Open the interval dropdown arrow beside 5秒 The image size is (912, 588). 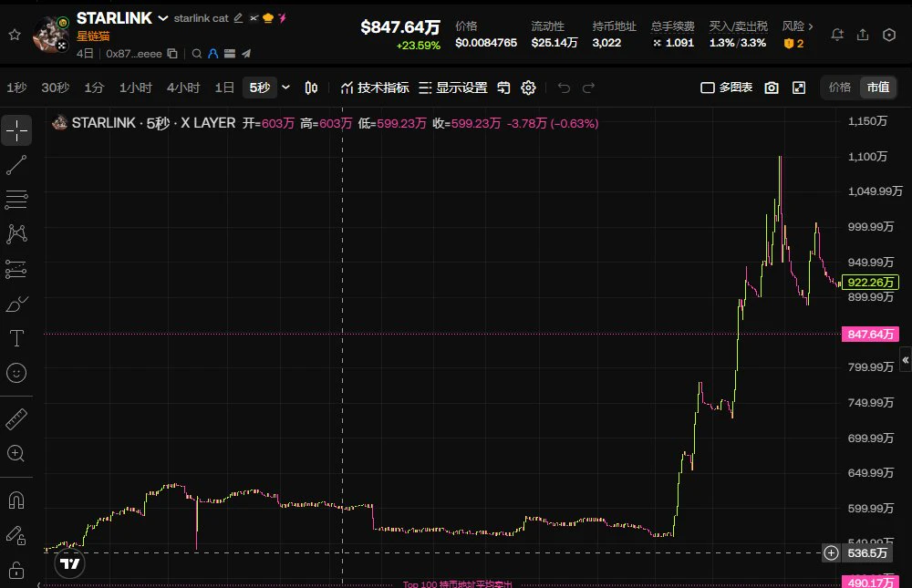pos(285,88)
